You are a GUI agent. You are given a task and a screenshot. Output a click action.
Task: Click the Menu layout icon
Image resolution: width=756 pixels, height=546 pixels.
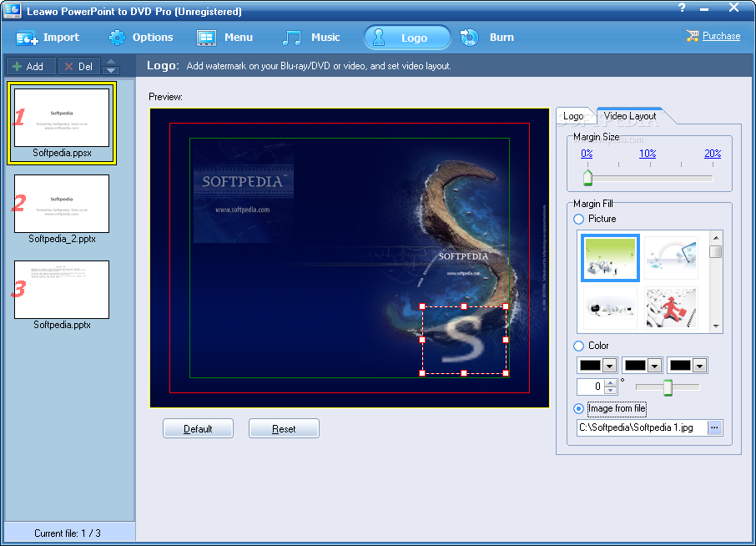click(206, 38)
